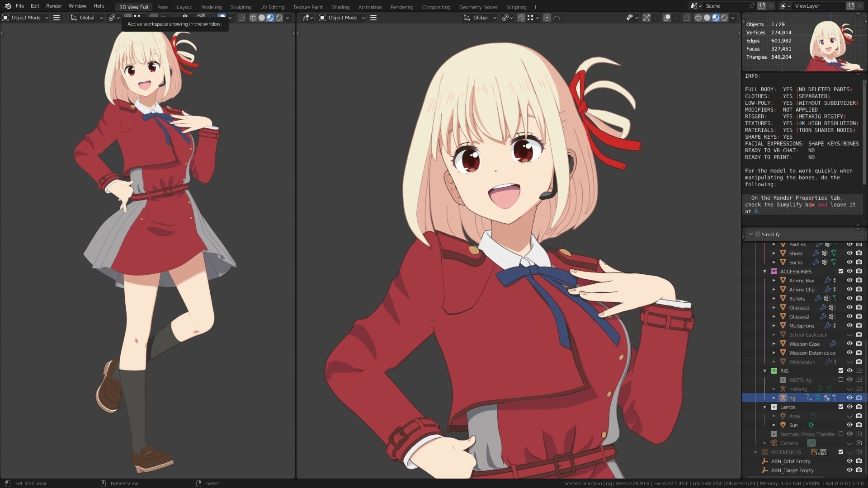Open the Window menu
The width and height of the screenshot is (868, 488).
tap(77, 6)
